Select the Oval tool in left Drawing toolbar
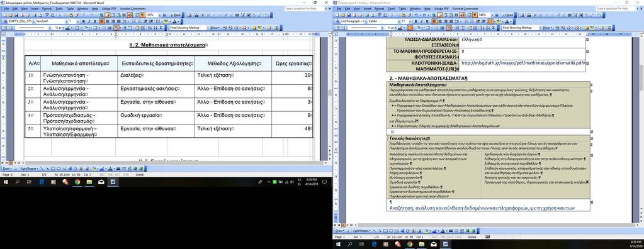Screen dimensions: 644x249 pos(59,169)
